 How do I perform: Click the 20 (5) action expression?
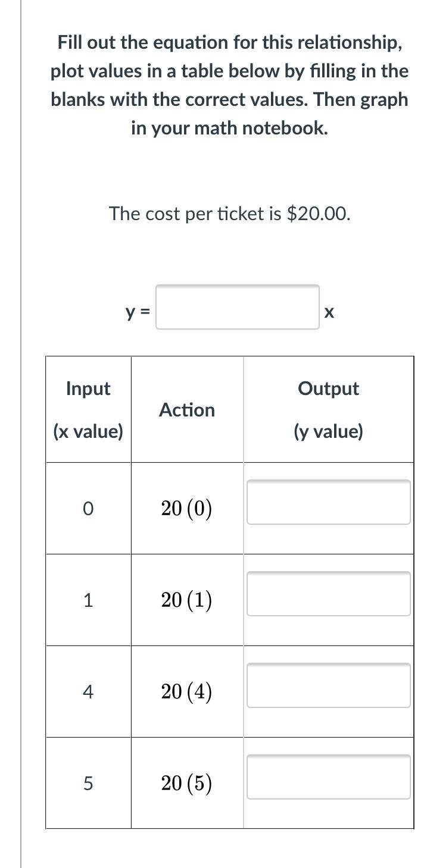tap(186, 784)
